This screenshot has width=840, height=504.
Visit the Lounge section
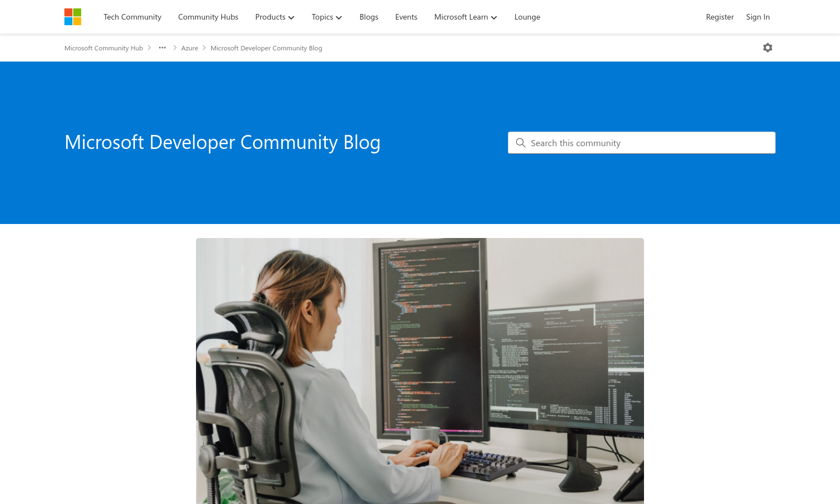527,17
